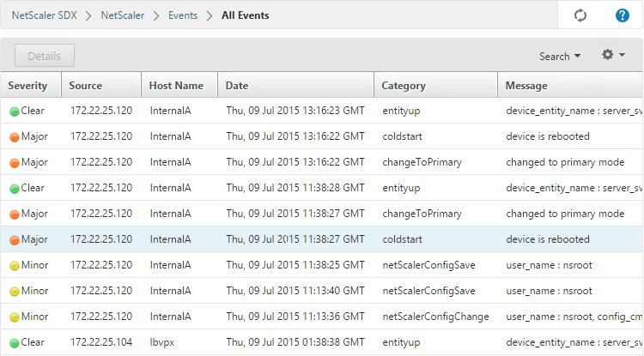Viewport: 644px width, 356px height.
Task: Open the Search dropdown
Action: coord(559,57)
